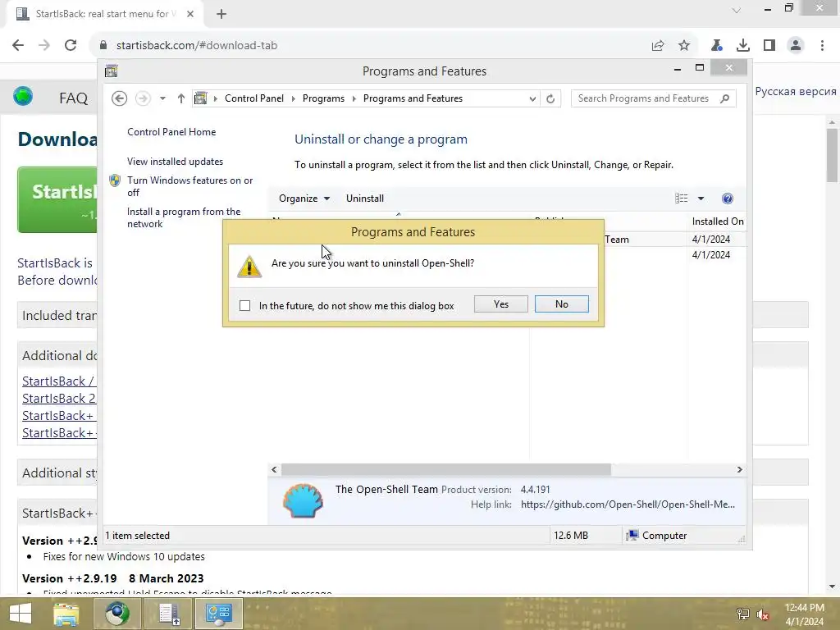Open browser downloads icon
Viewport: 840px width, 630px height.
743,46
